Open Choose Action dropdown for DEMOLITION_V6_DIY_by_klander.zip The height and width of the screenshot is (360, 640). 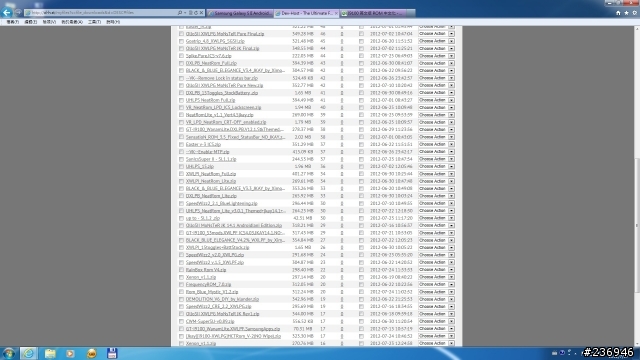436,299
